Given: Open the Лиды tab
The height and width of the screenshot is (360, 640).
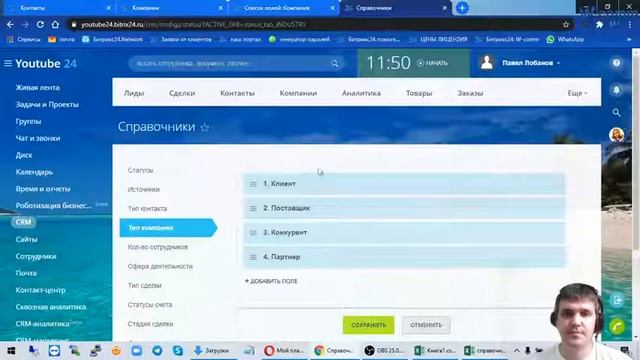Looking at the screenshot, I should click(x=134, y=93).
